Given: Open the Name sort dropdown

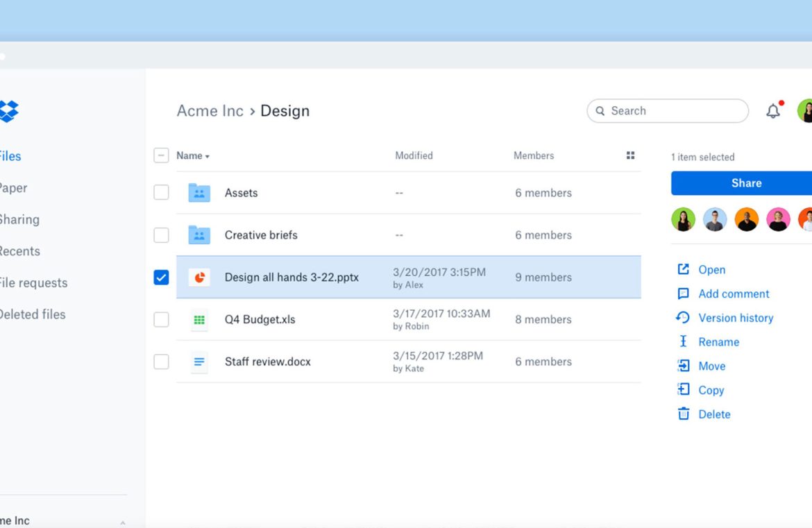Looking at the screenshot, I should 193,156.
